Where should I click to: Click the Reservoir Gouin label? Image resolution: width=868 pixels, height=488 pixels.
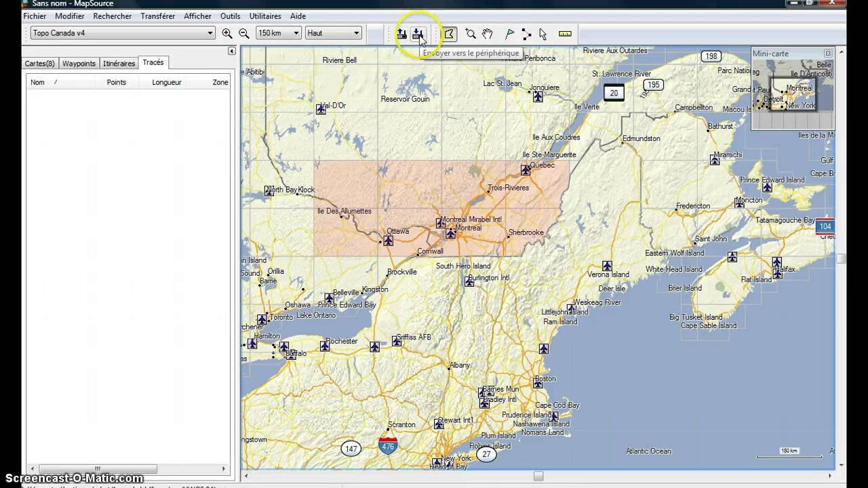click(406, 99)
